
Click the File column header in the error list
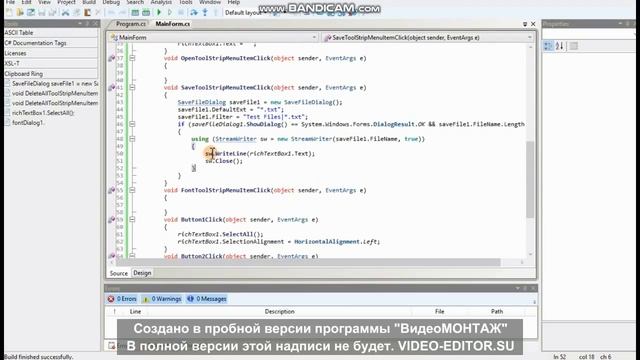click(x=439, y=311)
